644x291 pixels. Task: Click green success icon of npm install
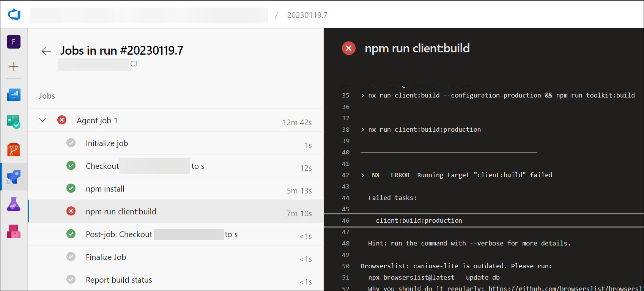(x=71, y=188)
